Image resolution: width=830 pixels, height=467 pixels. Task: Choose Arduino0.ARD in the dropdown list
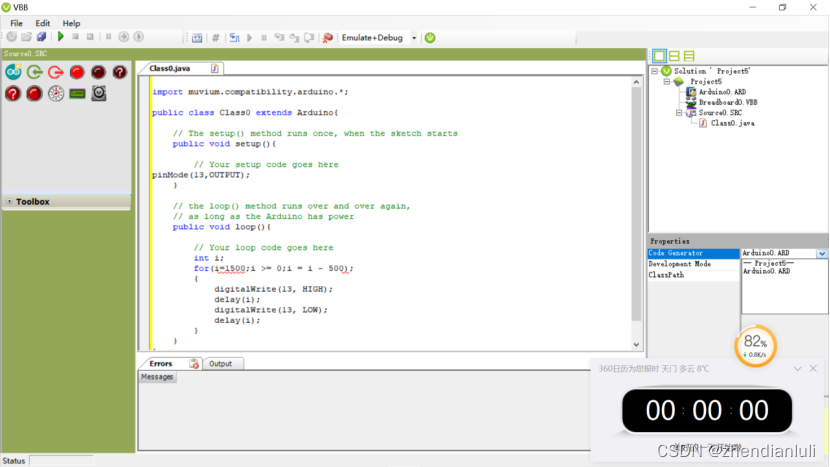(766, 271)
